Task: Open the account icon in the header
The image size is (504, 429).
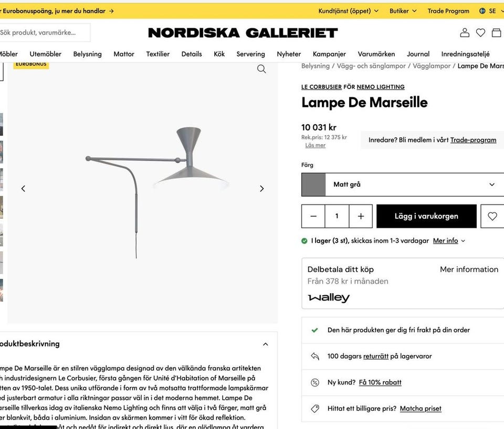Action: coord(465,33)
